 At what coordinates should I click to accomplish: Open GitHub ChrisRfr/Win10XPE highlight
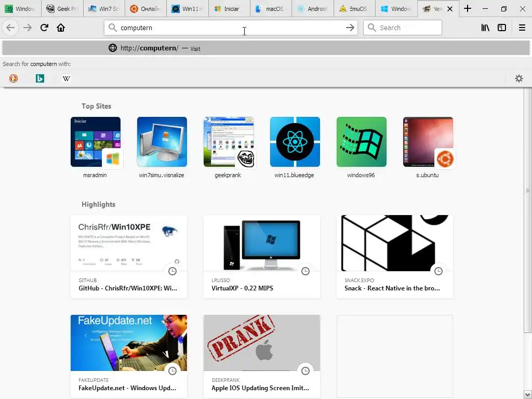point(129,257)
